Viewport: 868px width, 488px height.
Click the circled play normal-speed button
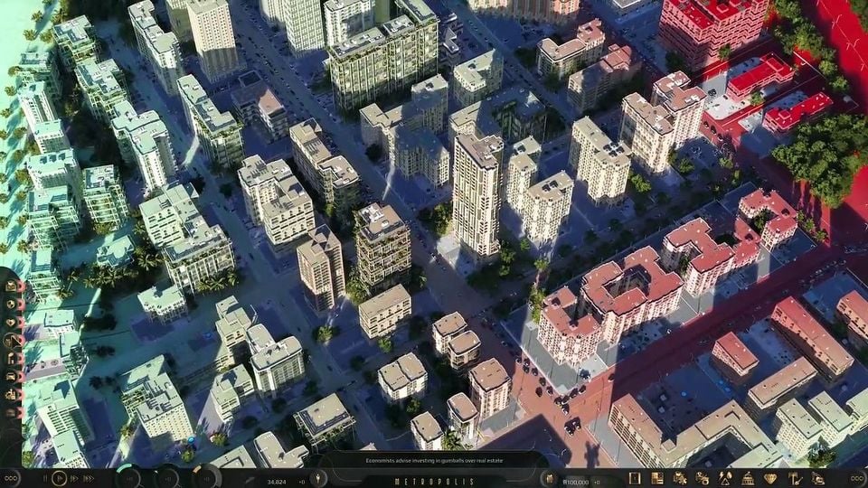[60, 478]
